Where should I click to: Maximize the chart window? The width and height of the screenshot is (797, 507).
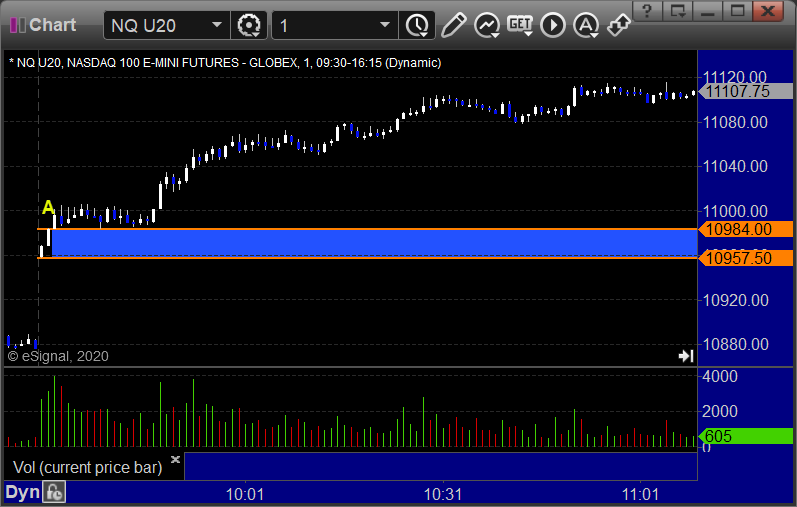(x=738, y=11)
